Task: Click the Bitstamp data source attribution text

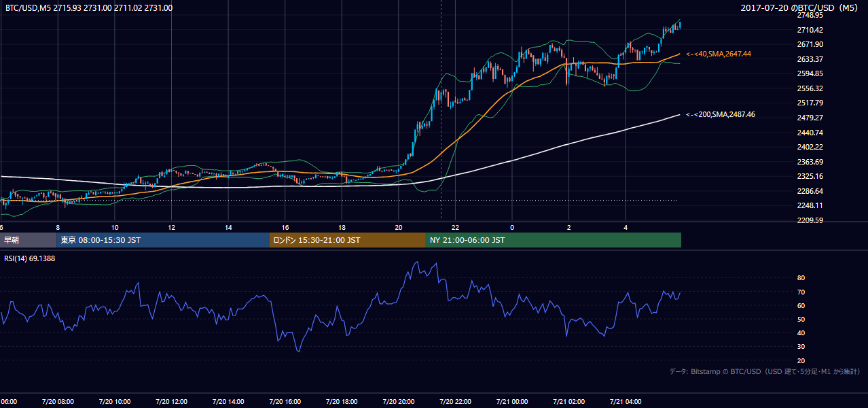Action: click(765, 372)
